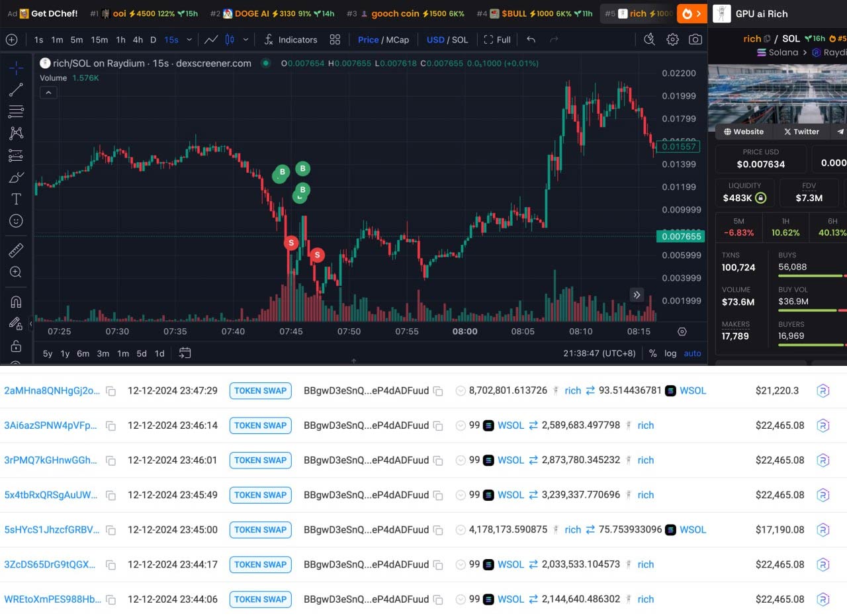Click the orange fire trending button

(x=691, y=13)
